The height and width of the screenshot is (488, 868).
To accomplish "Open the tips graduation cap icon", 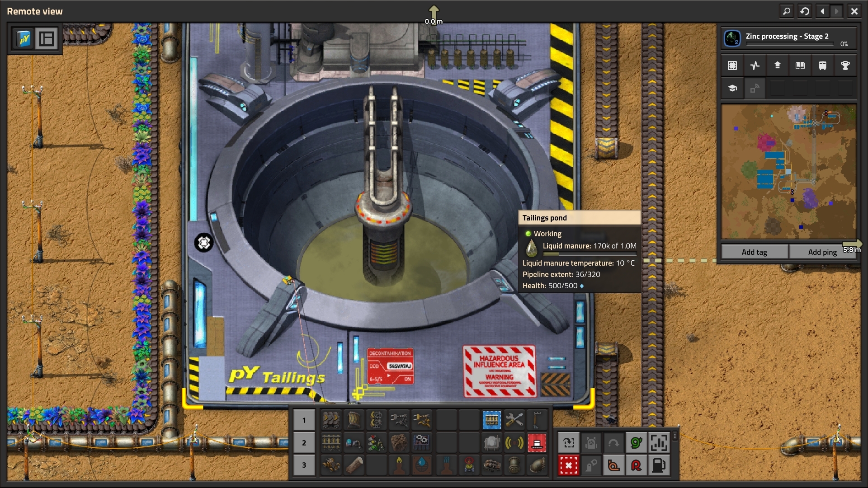I will pyautogui.click(x=732, y=89).
